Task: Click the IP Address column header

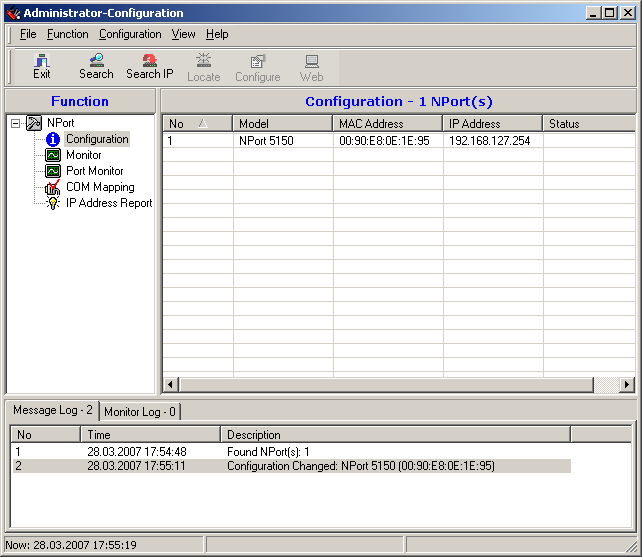Action: click(x=492, y=124)
